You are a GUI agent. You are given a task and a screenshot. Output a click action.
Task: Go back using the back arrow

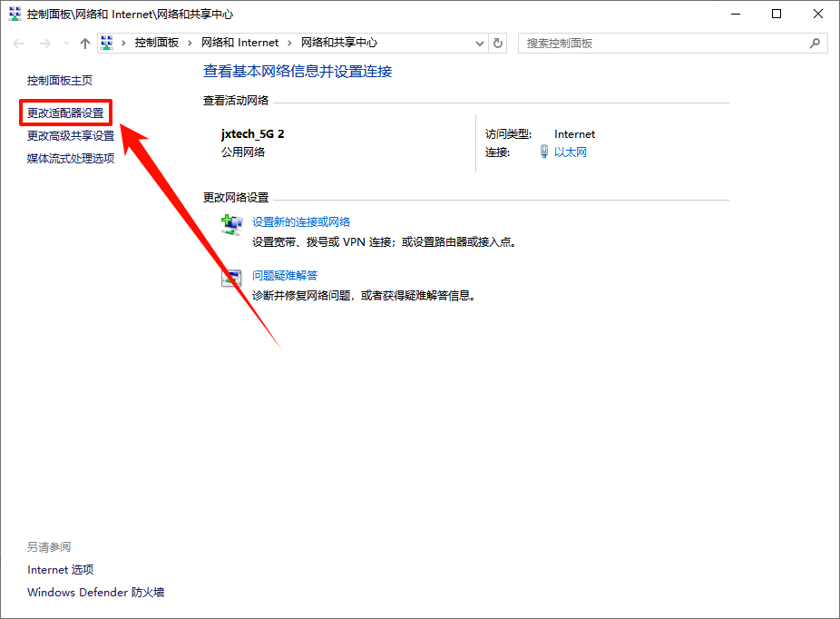coord(19,44)
